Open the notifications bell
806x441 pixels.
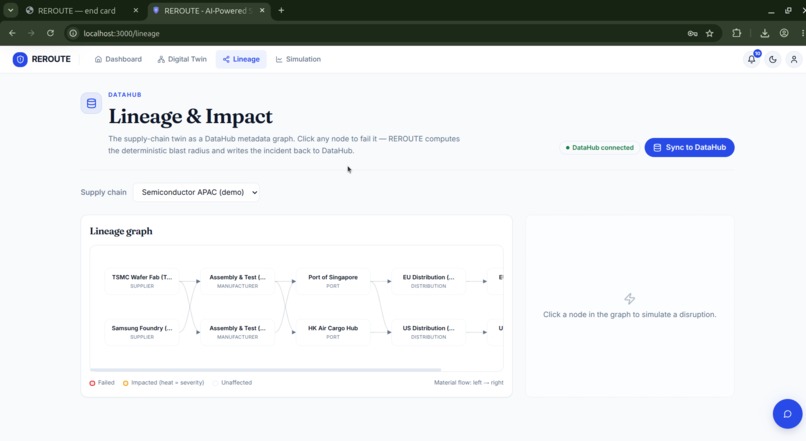(752, 59)
